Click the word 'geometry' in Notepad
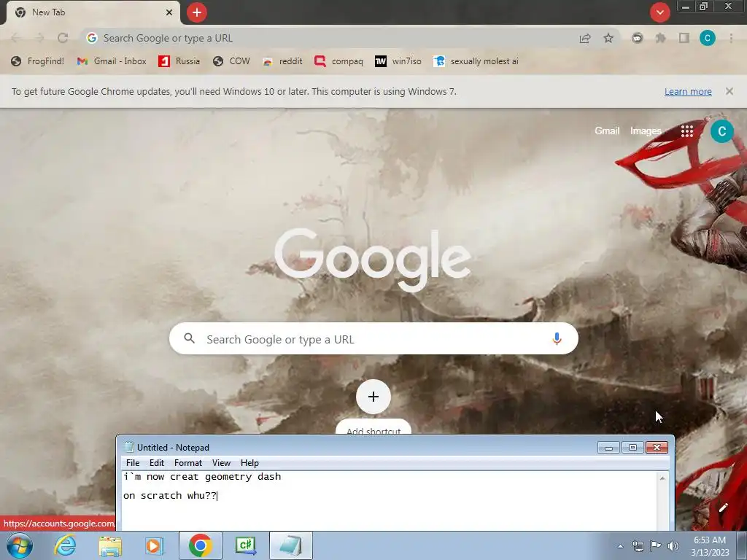The width and height of the screenshot is (747, 560). [228, 477]
